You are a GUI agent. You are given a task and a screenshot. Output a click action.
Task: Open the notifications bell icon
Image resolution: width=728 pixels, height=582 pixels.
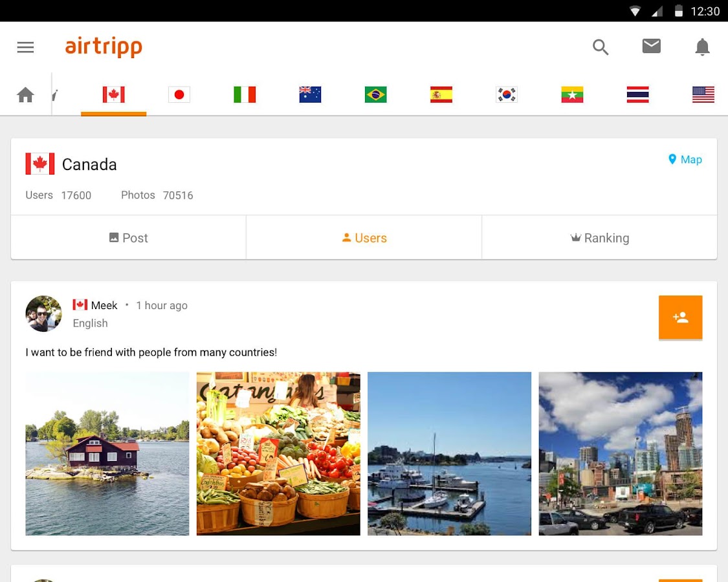point(702,47)
